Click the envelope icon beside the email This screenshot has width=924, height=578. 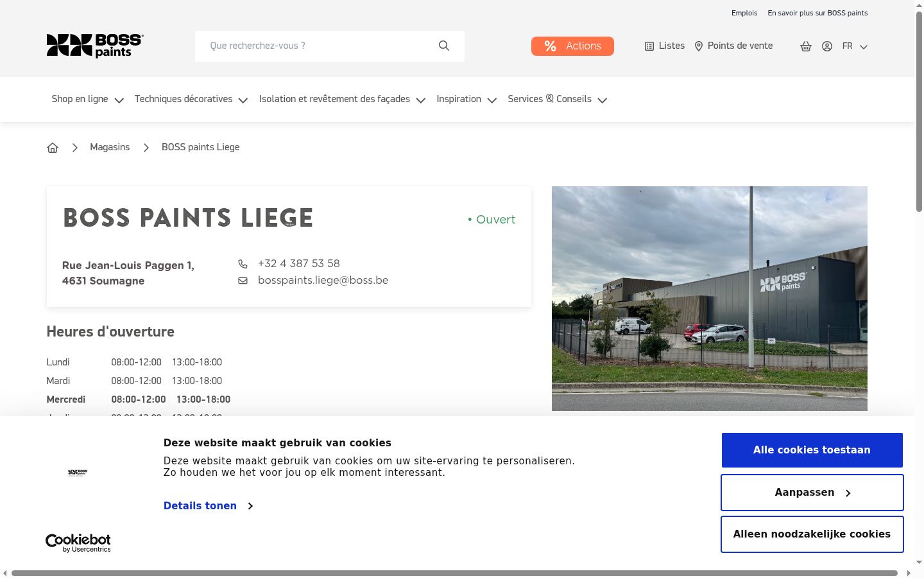tap(243, 281)
